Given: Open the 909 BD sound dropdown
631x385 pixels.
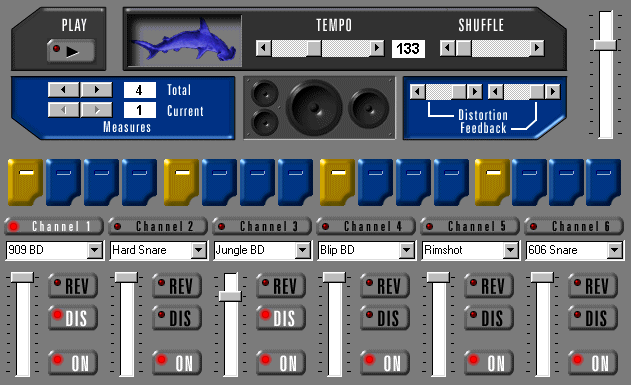Looking at the screenshot, I should click(x=95, y=250).
